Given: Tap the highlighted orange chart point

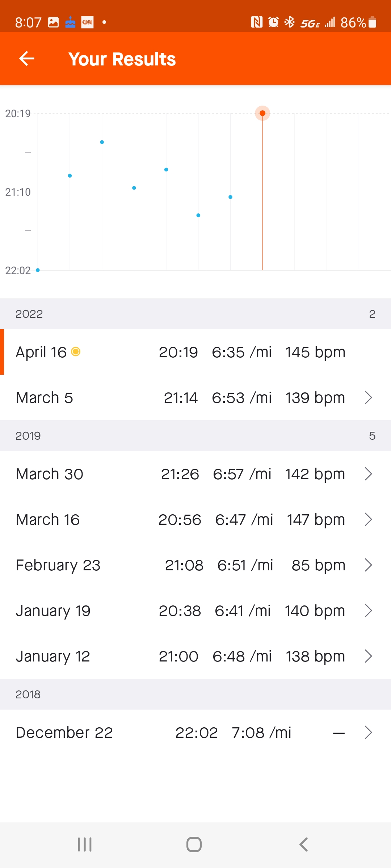Looking at the screenshot, I should click(x=262, y=113).
